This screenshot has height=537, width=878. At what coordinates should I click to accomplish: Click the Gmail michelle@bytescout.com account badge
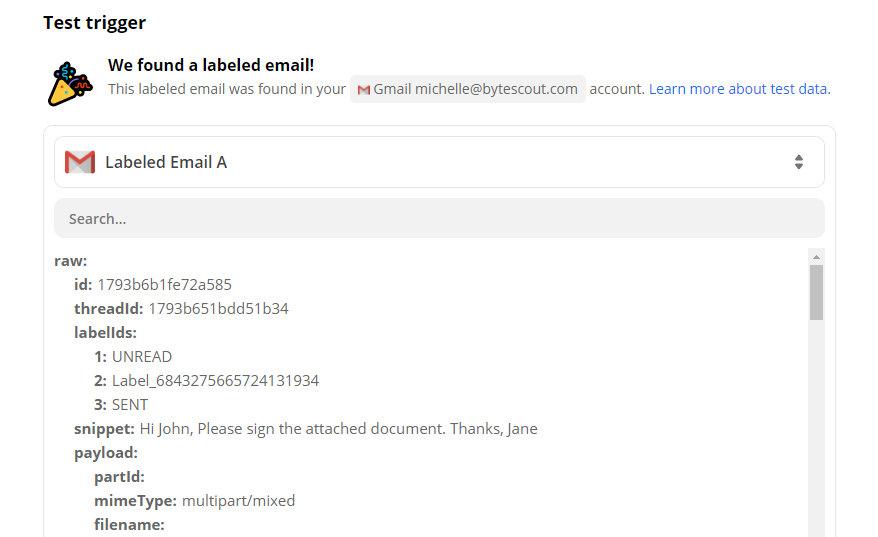(x=468, y=89)
